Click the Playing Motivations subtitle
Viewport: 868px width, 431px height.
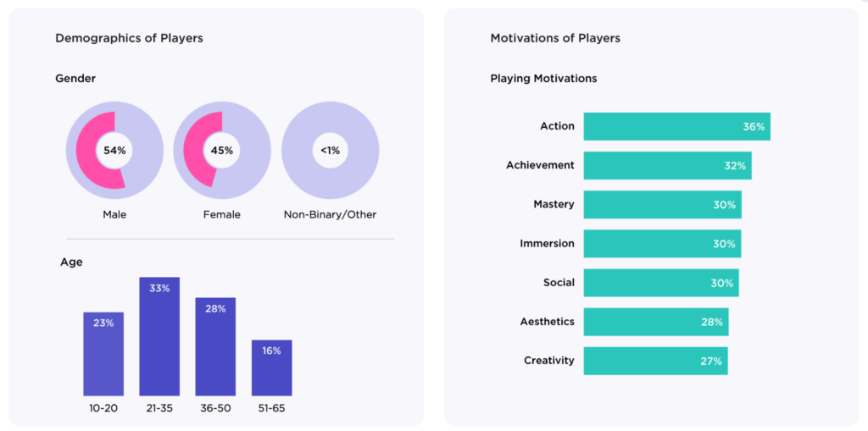(543, 79)
